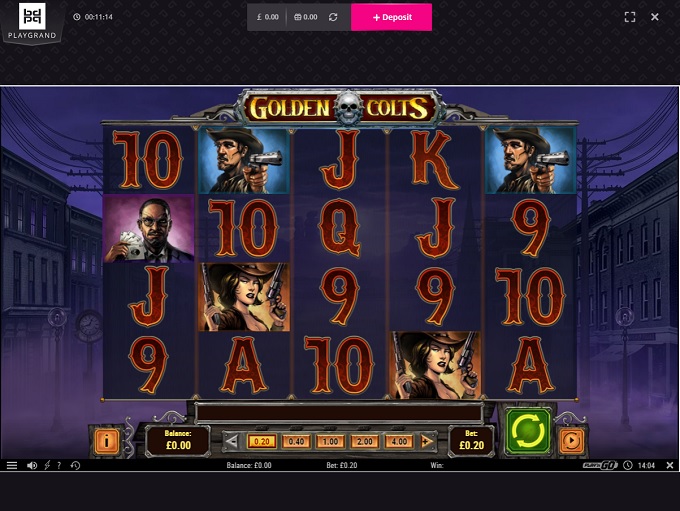This screenshot has height=511, width=680.
Task: Mute the game sound
Action: (32, 465)
